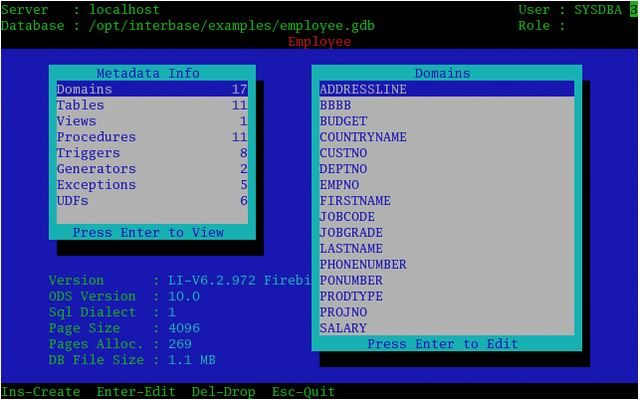Open Procedures in Metadata Info list

click(x=152, y=137)
